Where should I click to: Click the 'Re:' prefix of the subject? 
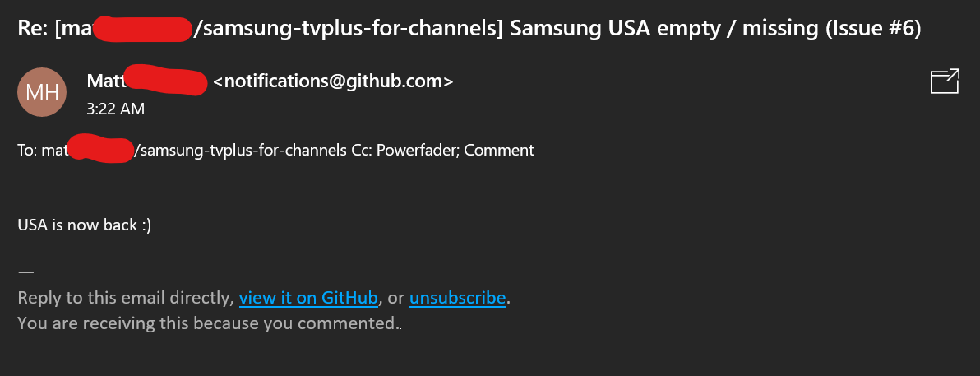33,28
